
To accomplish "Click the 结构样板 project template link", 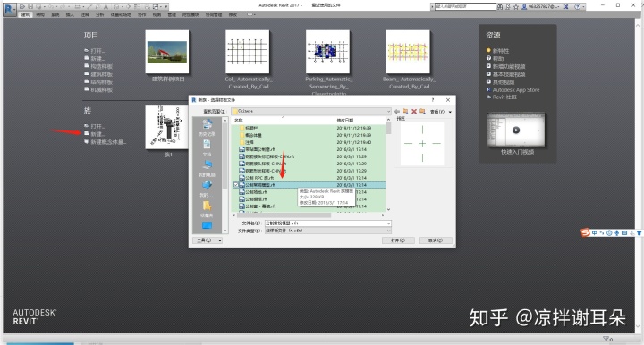I will pyautogui.click(x=98, y=82).
